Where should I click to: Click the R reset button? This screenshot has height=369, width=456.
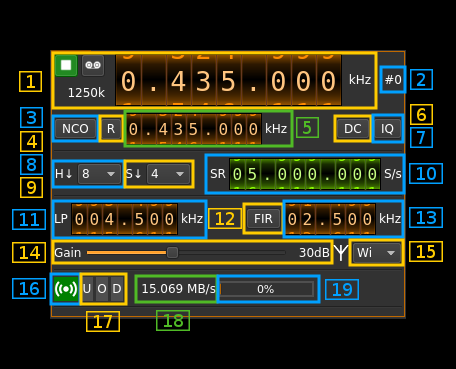[111, 129]
